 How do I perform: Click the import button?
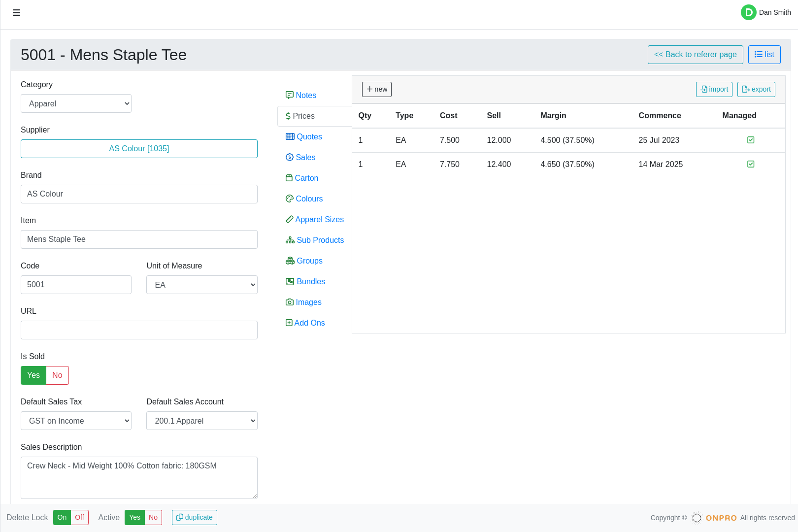(x=714, y=89)
